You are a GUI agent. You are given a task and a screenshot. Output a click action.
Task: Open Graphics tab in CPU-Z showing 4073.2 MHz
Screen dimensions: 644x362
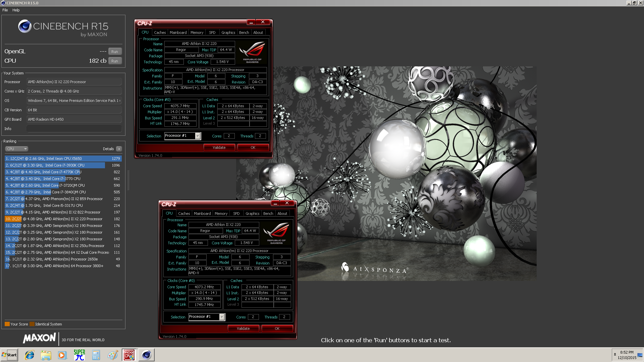pyautogui.click(x=253, y=214)
